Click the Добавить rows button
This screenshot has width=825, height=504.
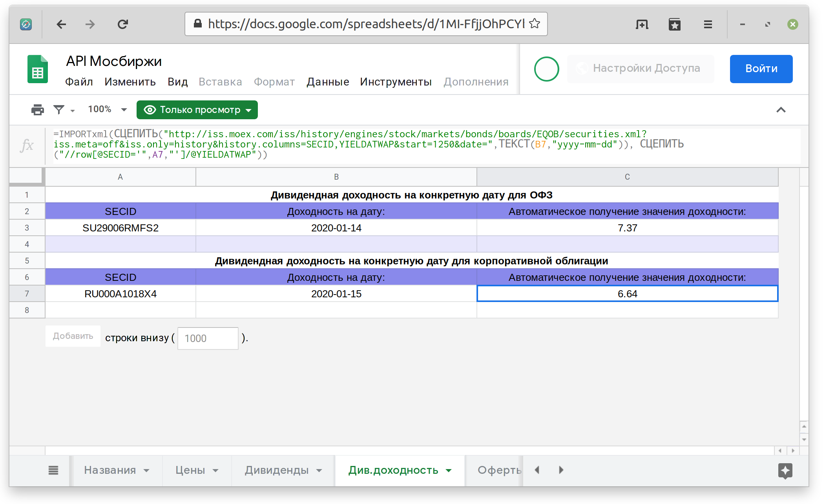73,336
